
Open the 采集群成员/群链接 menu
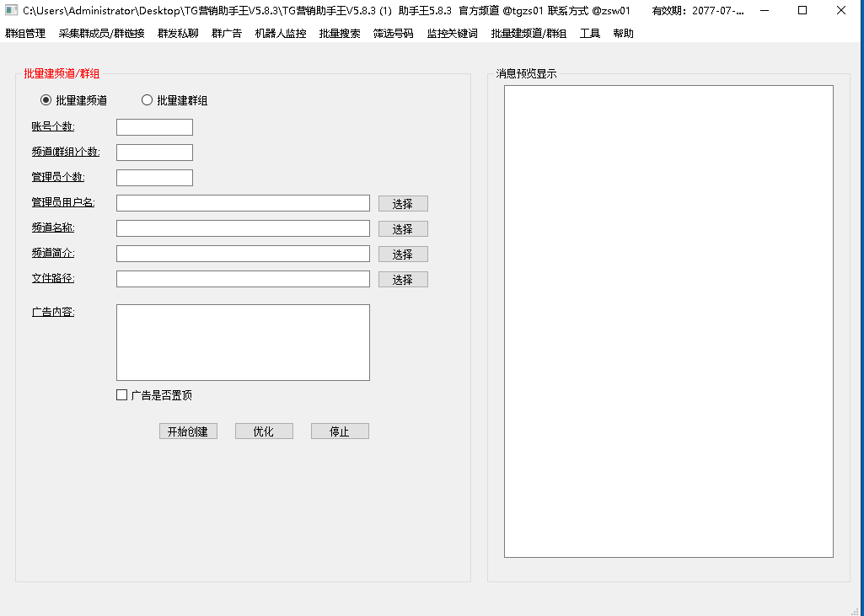click(x=101, y=34)
